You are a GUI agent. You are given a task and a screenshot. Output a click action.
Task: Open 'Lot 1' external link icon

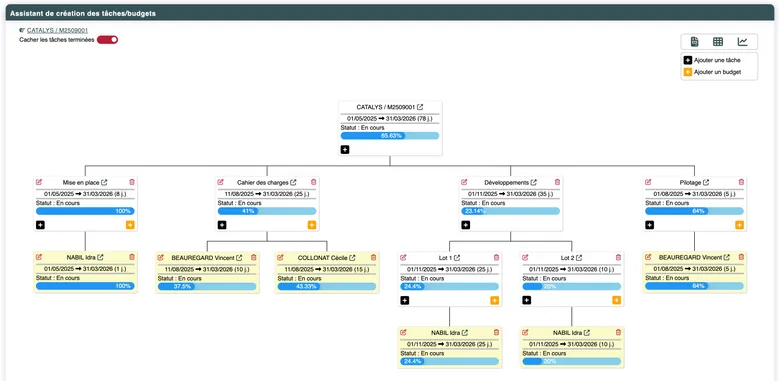pyautogui.click(x=457, y=258)
